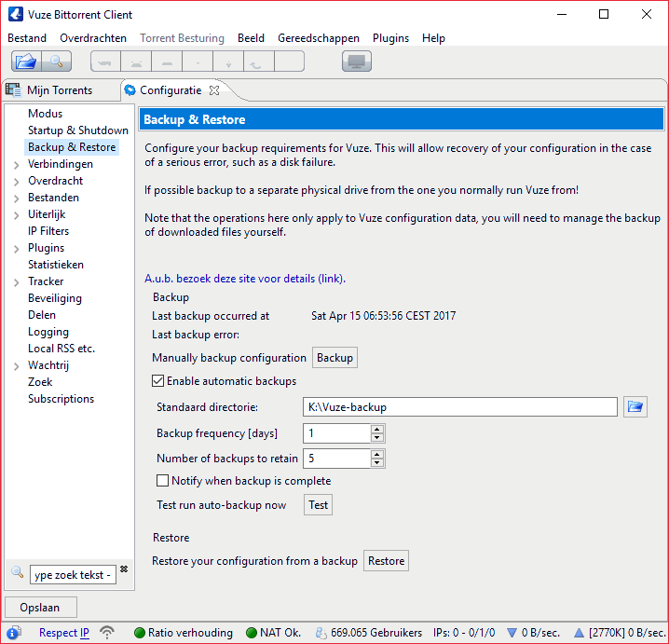The height and width of the screenshot is (644, 669).
Task: Click the download speed down-arrow icon
Action: (x=512, y=633)
